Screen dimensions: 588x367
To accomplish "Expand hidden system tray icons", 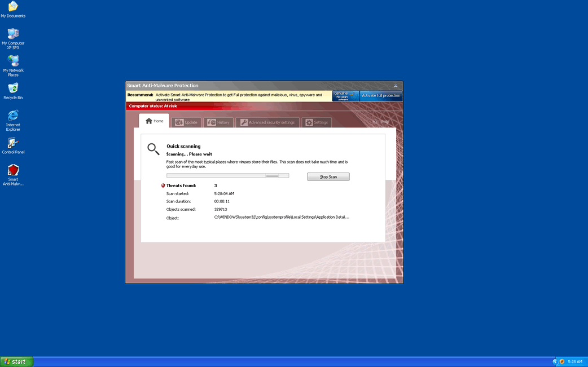I will 555,361.
